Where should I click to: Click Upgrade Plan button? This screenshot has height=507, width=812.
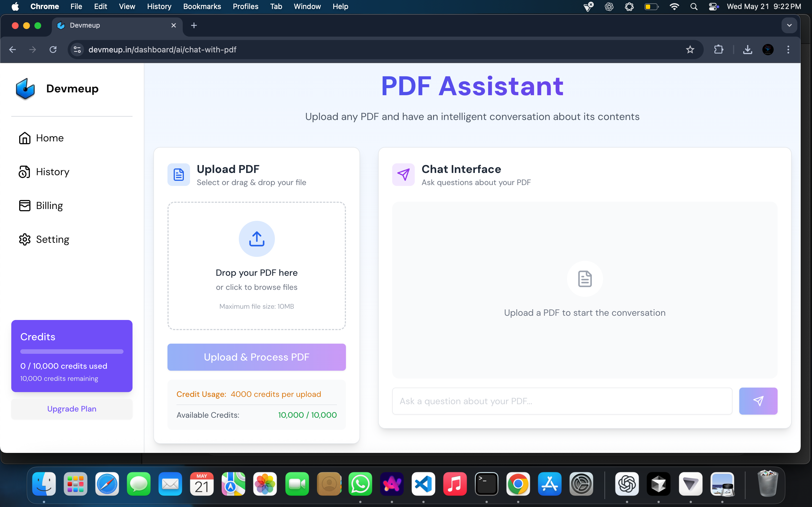72,409
